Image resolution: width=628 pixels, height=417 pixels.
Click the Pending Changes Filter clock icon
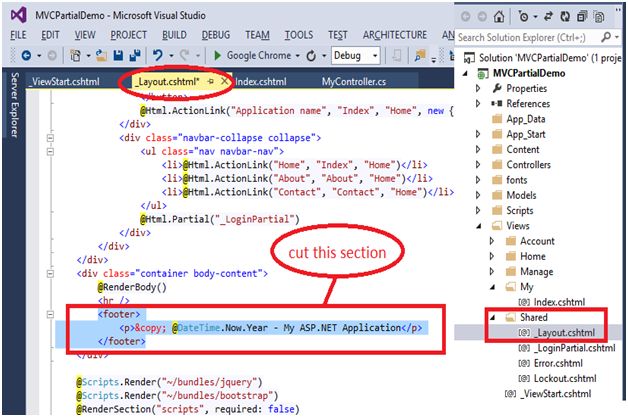523,16
